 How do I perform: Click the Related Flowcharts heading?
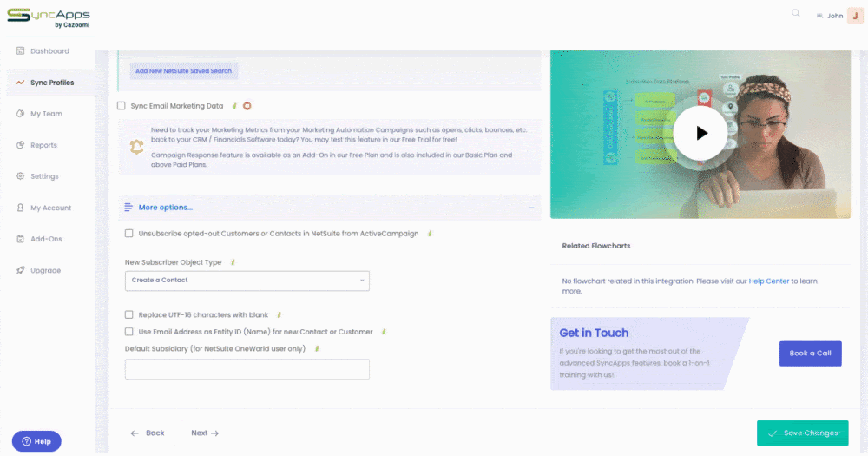[x=596, y=246]
